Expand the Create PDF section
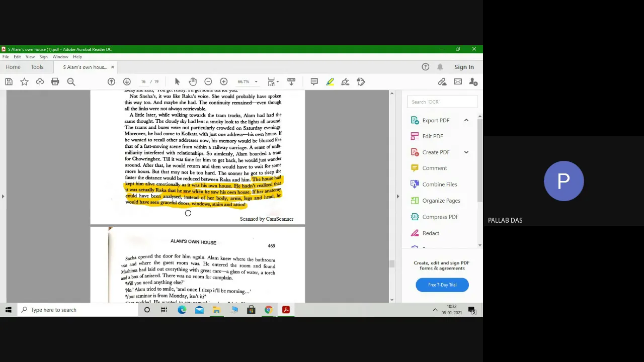Image resolution: width=644 pixels, height=362 pixels. [x=466, y=152]
